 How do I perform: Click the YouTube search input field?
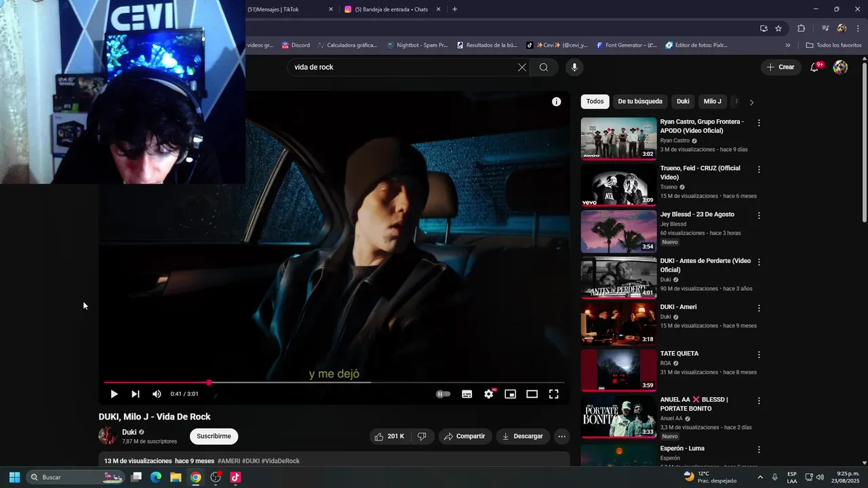tap(403, 67)
